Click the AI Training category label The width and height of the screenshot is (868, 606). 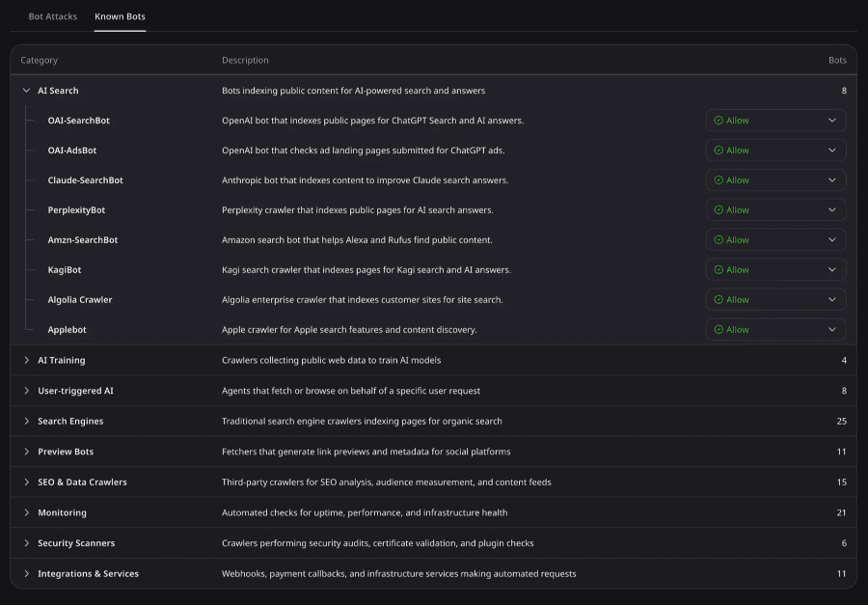62,360
